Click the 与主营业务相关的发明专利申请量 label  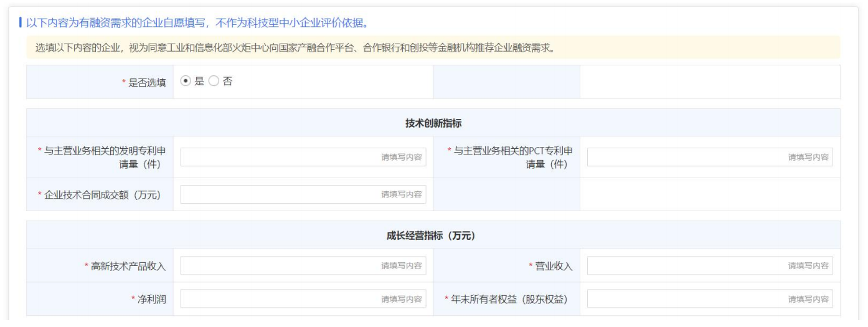[103, 158]
